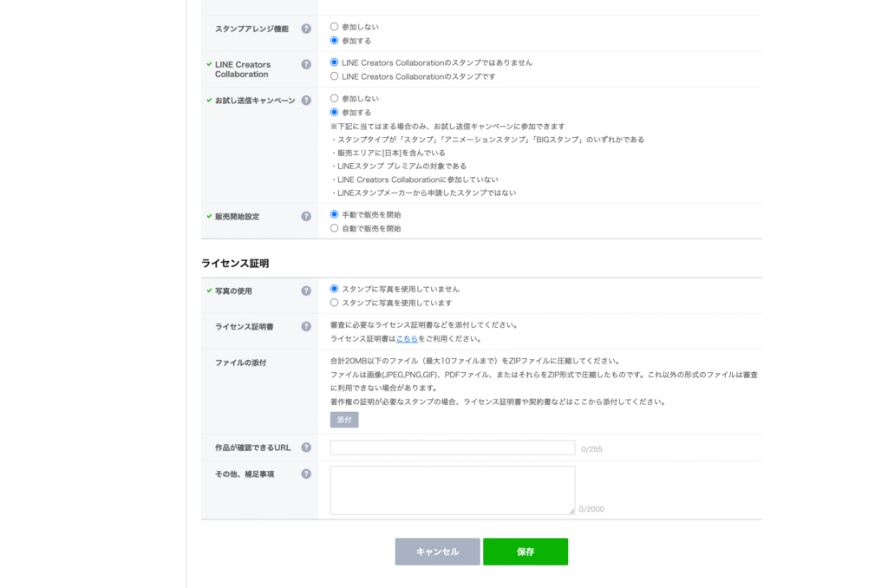
Task: Click the その他、補足事項 help icon
Action: [306, 474]
